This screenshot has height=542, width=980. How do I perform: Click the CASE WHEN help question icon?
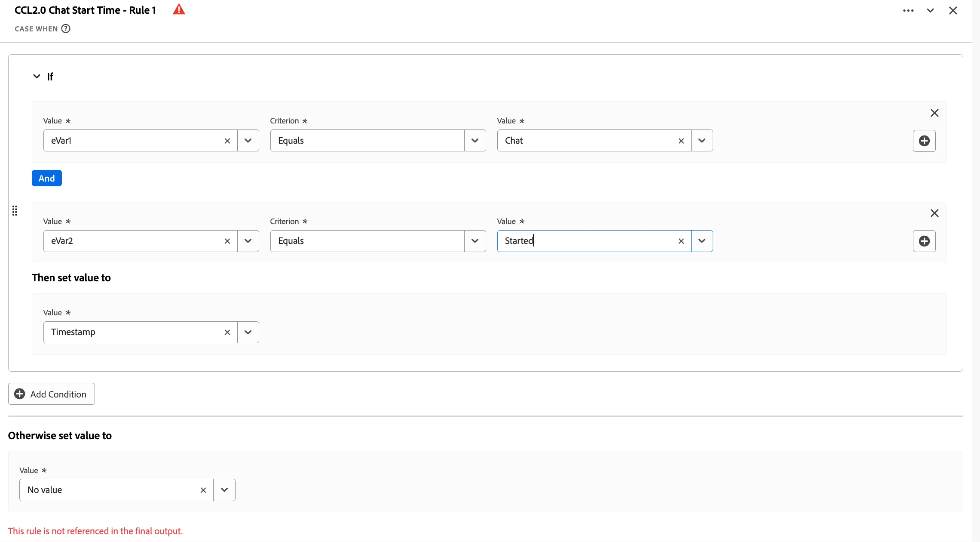point(66,29)
